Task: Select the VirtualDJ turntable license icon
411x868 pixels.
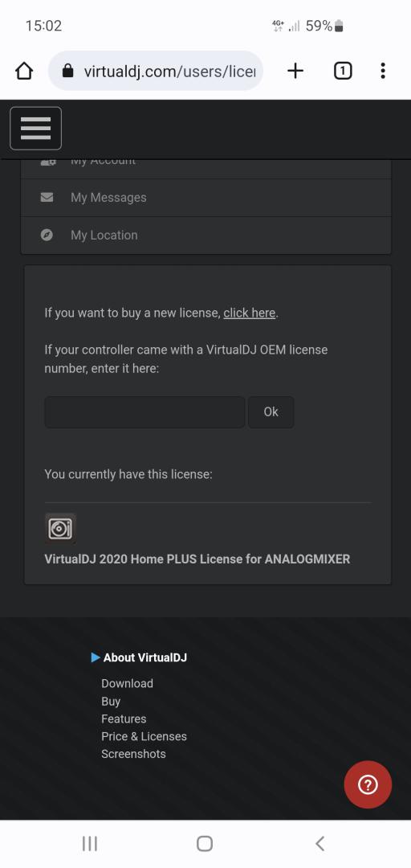Action: (60, 529)
